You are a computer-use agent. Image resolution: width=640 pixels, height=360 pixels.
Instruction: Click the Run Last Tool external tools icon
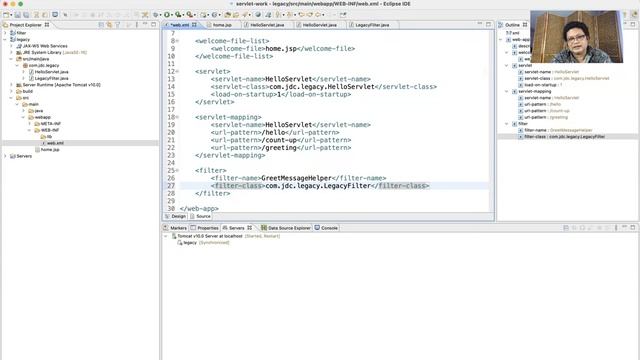[x=189, y=15]
